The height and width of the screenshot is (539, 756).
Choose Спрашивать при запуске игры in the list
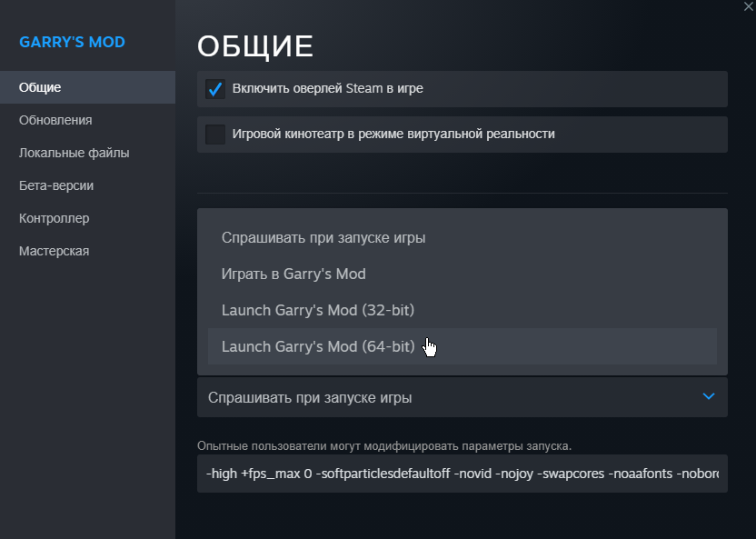click(x=462, y=237)
